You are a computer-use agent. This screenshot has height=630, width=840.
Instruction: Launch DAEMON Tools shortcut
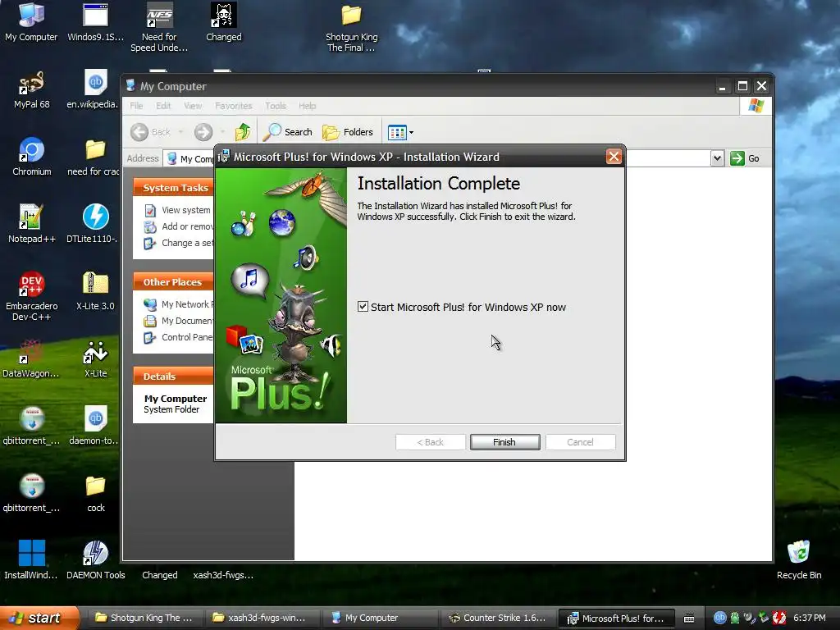(x=95, y=559)
